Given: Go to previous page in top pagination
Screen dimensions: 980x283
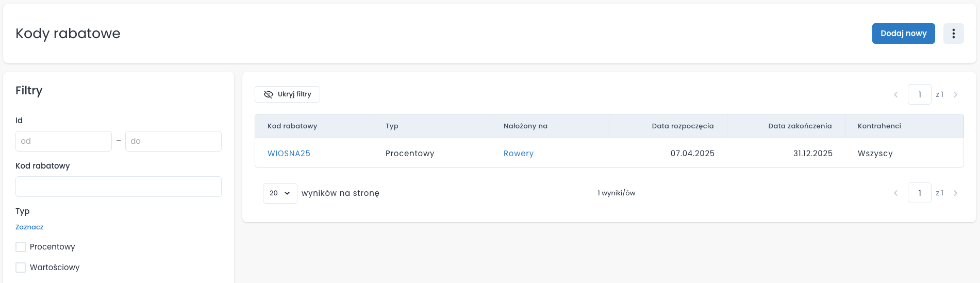Looking at the screenshot, I should coord(895,94).
